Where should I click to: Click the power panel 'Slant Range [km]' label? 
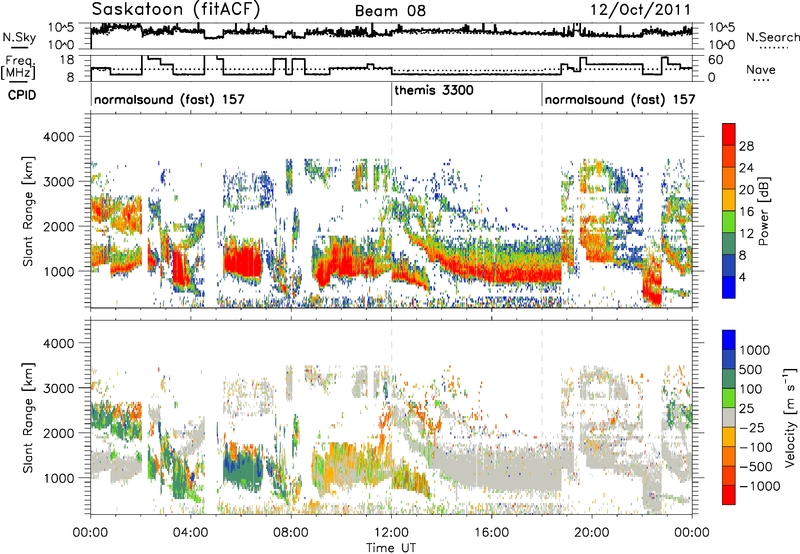point(28,211)
